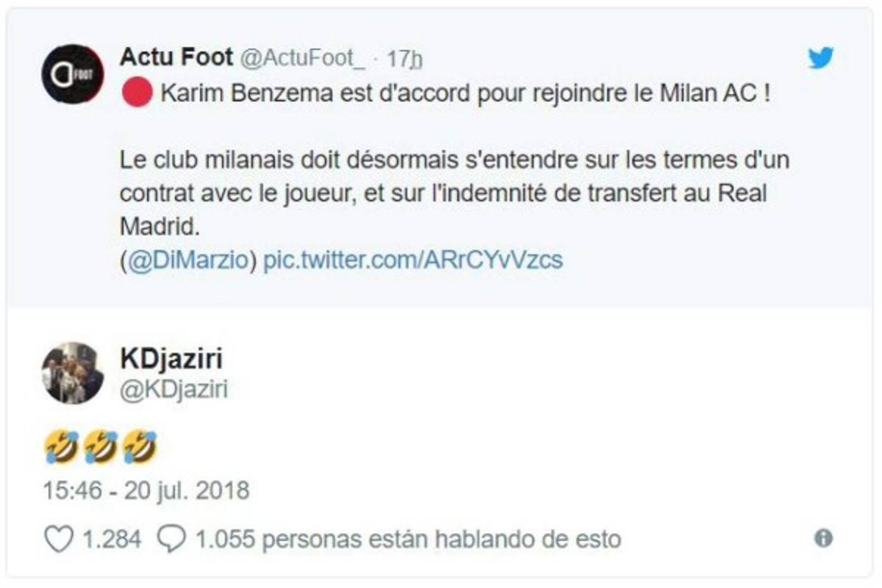Image resolution: width=882 pixels, height=588 pixels.
Task: Click the red circle emoji in the quoted tweet
Action: [136, 96]
